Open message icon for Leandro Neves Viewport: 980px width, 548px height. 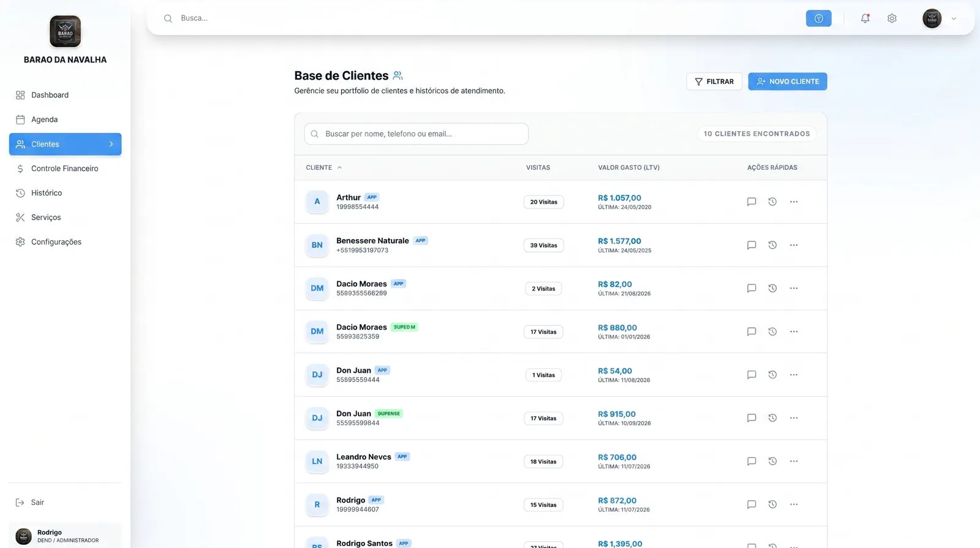coord(752,462)
